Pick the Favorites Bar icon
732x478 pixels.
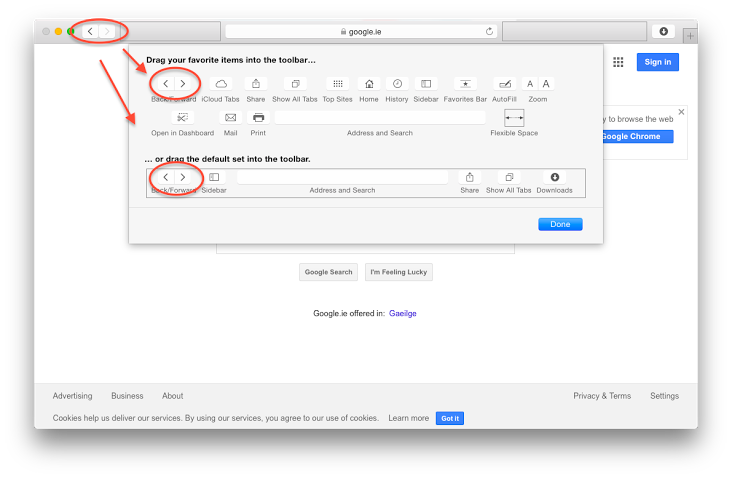[465, 84]
